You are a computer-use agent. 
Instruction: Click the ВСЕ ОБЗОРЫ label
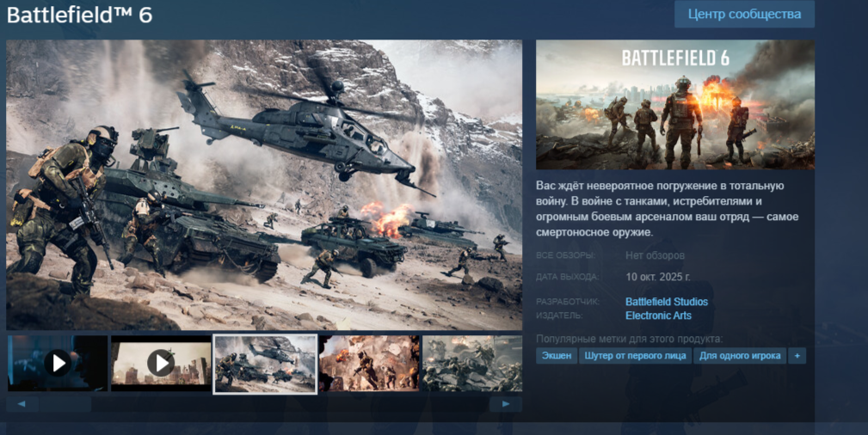(x=566, y=255)
